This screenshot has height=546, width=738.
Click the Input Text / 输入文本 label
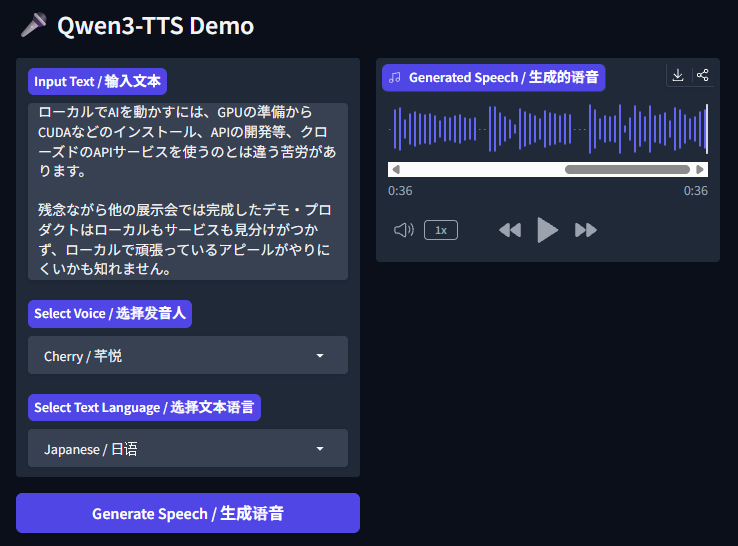point(97,81)
